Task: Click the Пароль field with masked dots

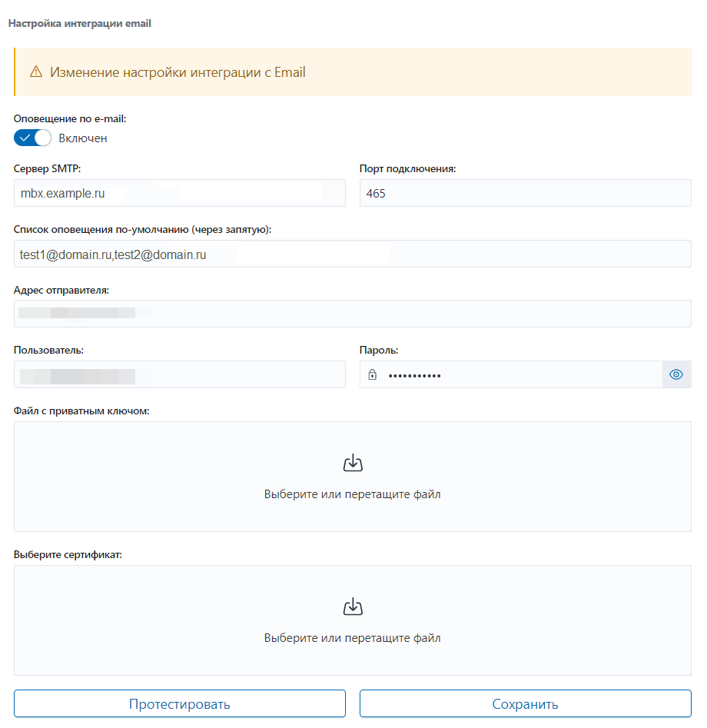Action: [510, 374]
